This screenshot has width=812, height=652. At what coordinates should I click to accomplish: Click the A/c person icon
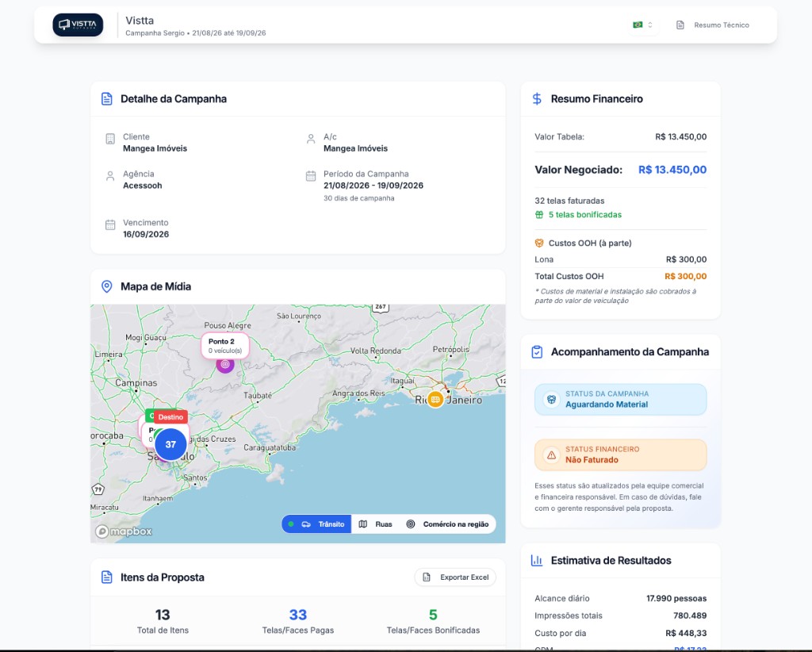311,139
